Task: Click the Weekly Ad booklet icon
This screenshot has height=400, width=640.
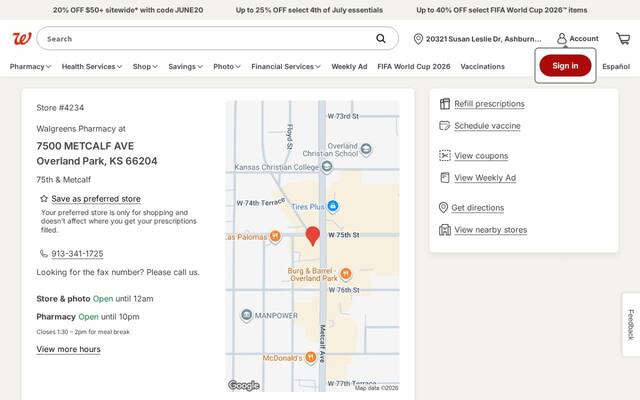Action: [x=444, y=178]
